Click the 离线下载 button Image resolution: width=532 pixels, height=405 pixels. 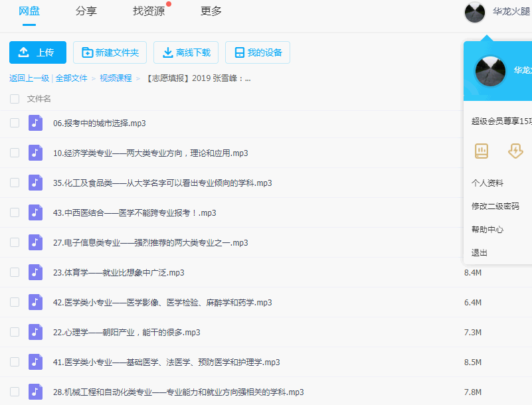186,52
